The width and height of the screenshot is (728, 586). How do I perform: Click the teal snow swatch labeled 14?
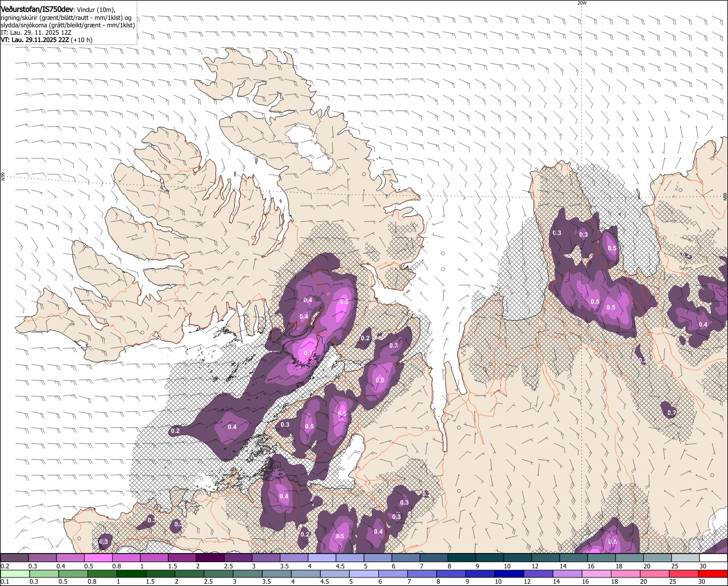[x=573, y=558]
